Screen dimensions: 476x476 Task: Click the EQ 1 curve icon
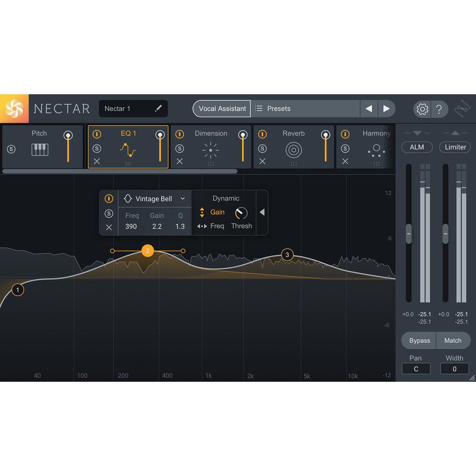click(x=128, y=150)
